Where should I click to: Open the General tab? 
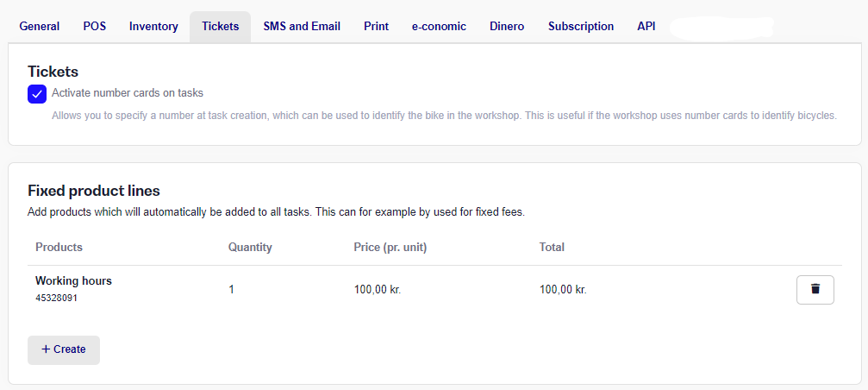pos(40,26)
